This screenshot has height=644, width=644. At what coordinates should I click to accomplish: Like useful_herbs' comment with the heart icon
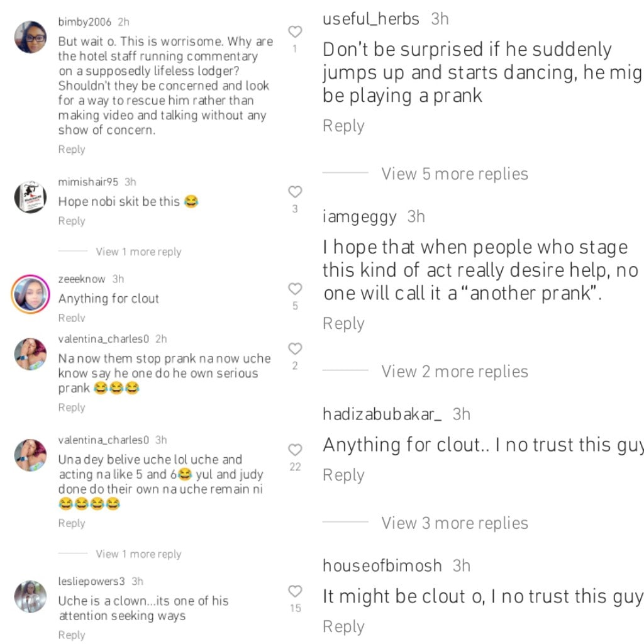point(295,30)
